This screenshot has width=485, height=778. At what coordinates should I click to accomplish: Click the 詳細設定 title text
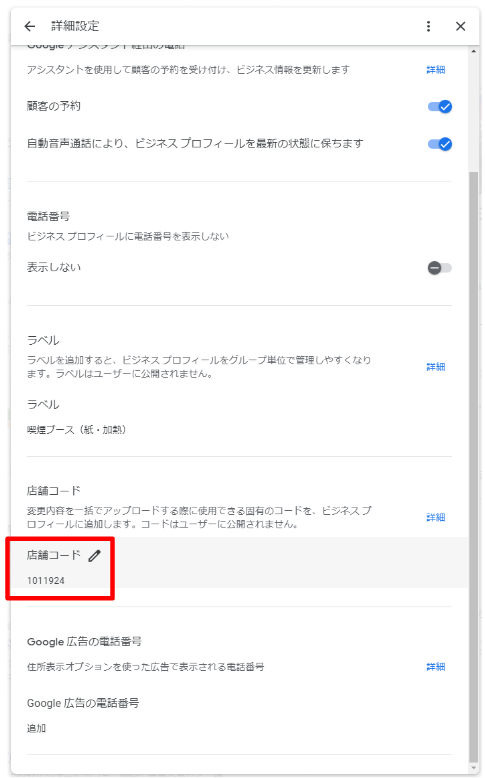click(75, 26)
